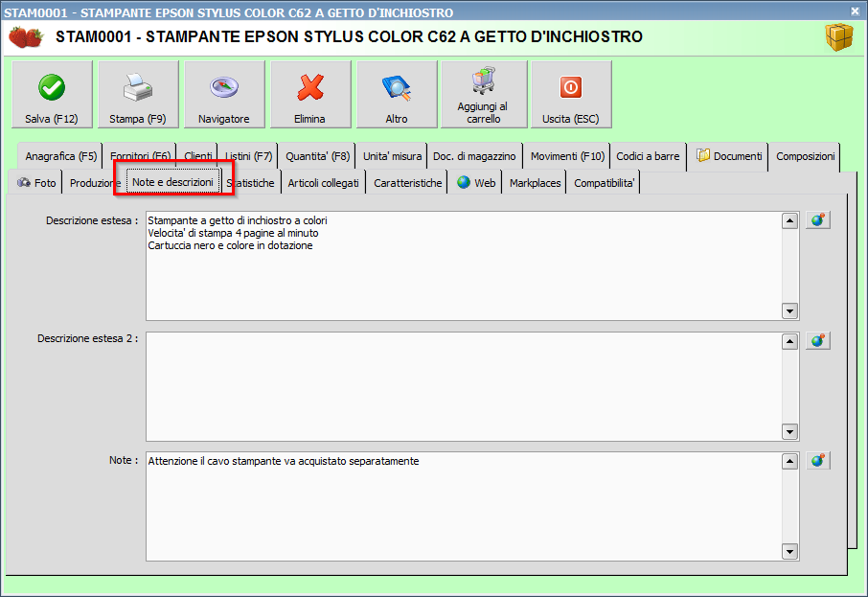Image resolution: width=868 pixels, height=597 pixels.
Task: Open the Altro magnifier book button
Action: point(397,95)
